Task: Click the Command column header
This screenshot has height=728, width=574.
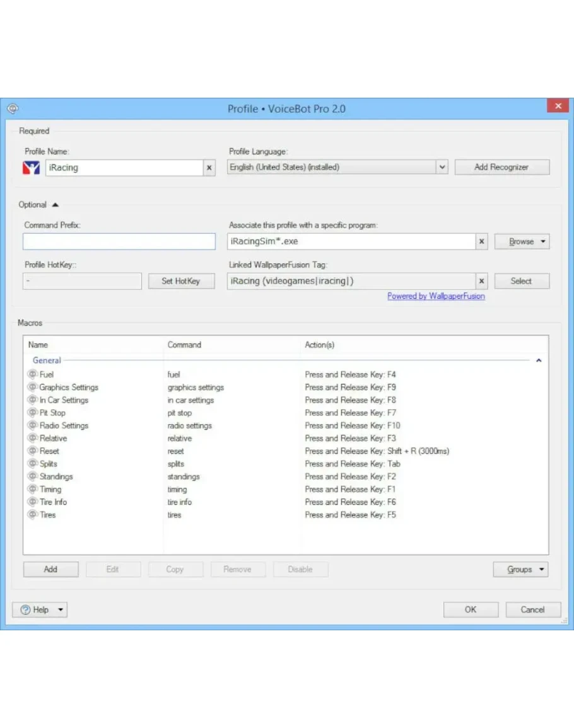Action: click(x=185, y=345)
